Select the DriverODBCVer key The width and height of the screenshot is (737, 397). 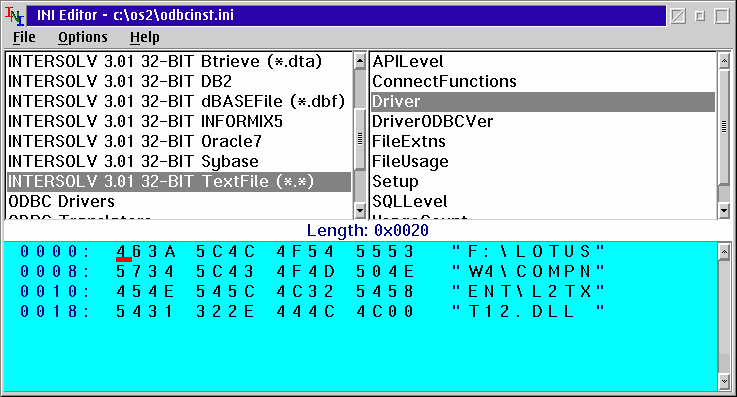pyautogui.click(x=543, y=122)
